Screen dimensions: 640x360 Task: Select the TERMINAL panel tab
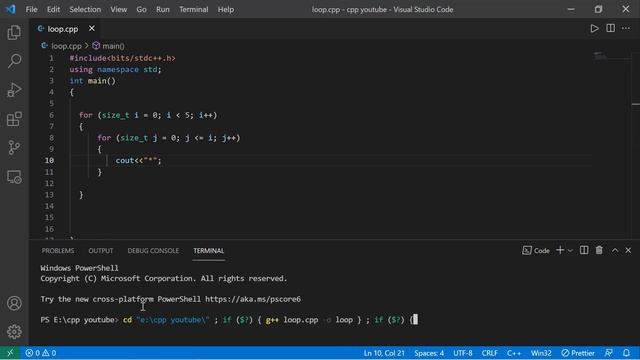209,251
